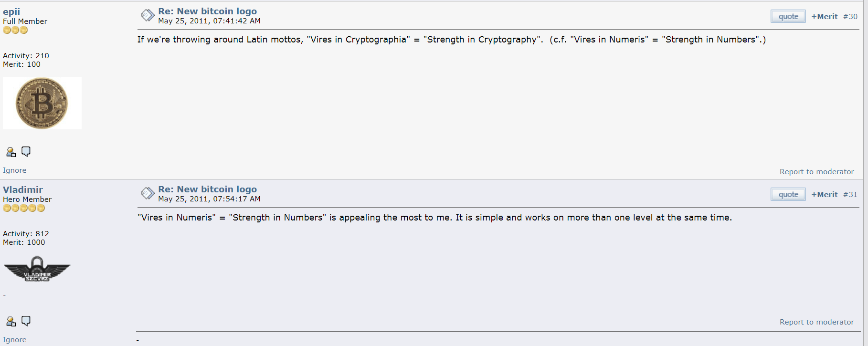Open the #31 post permalink
868x346 pixels.
tap(850, 195)
